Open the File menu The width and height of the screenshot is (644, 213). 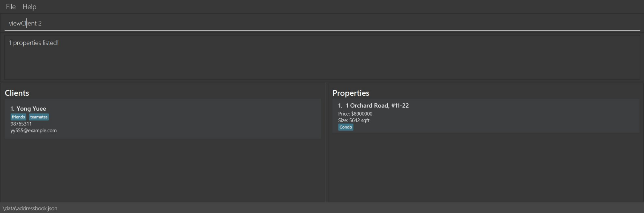[11, 7]
